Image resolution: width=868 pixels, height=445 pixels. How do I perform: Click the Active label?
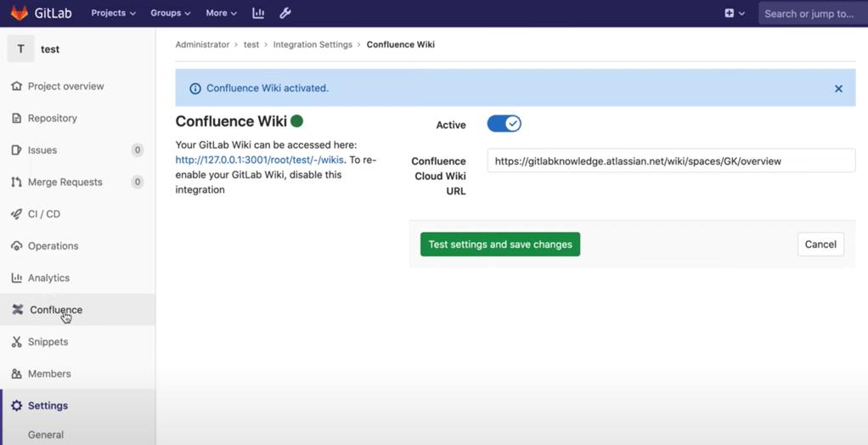(451, 125)
